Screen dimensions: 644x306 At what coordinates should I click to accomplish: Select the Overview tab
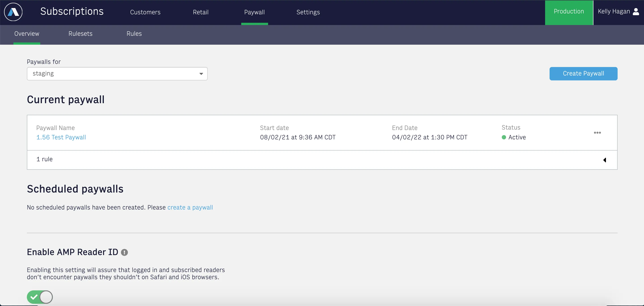(x=27, y=34)
